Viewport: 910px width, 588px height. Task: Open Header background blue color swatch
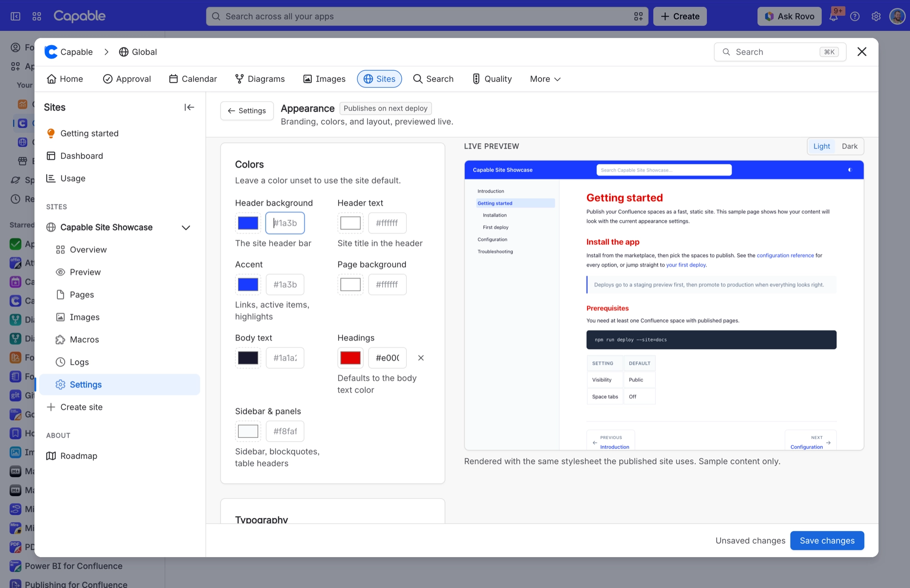pos(248,223)
